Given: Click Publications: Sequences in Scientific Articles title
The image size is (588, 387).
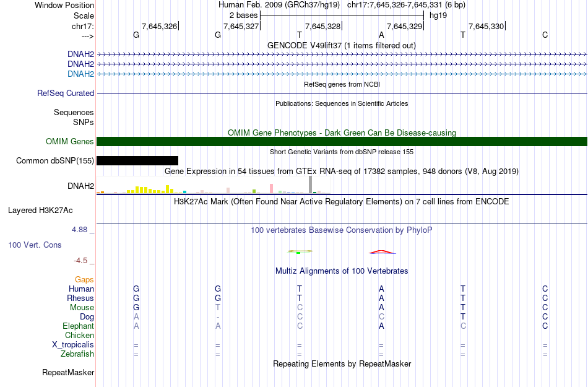Looking at the screenshot, I should pyautogui.click(x=342, y=103).
